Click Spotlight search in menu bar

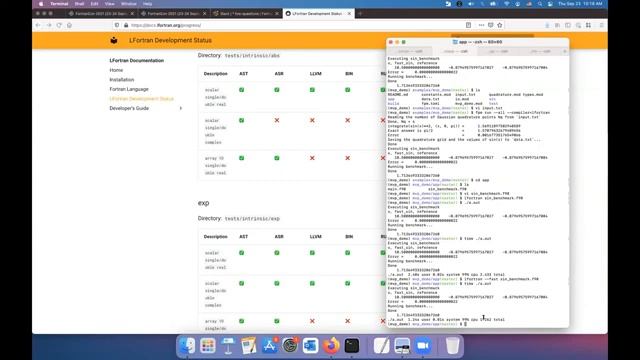coord(540,4)
